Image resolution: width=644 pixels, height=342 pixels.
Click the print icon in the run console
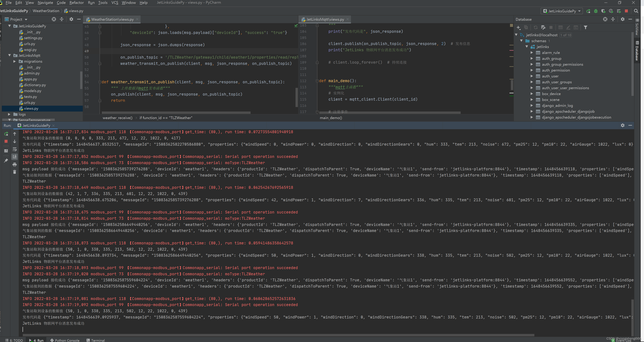click(x=14, y=164)
